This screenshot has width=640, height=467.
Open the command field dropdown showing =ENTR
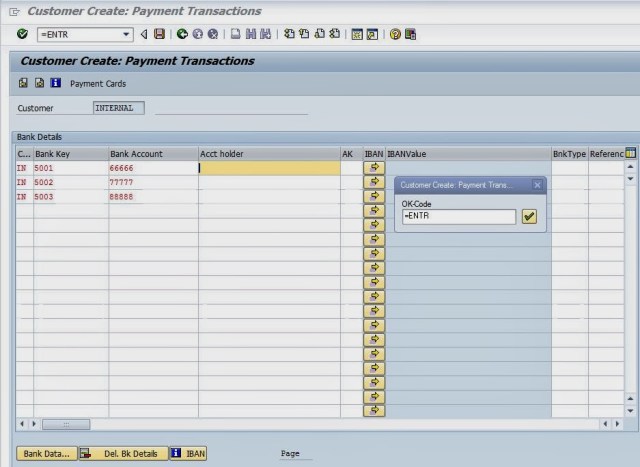point(126,35)
